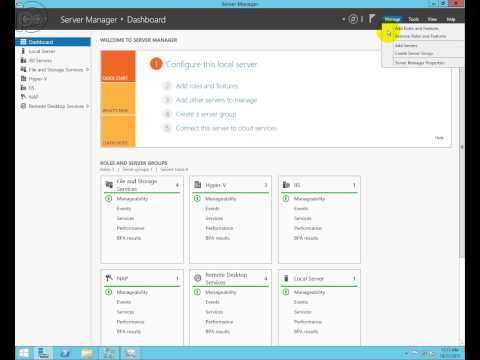
Task: Open the Hyper-V tile header
Action: coord(231,185)
